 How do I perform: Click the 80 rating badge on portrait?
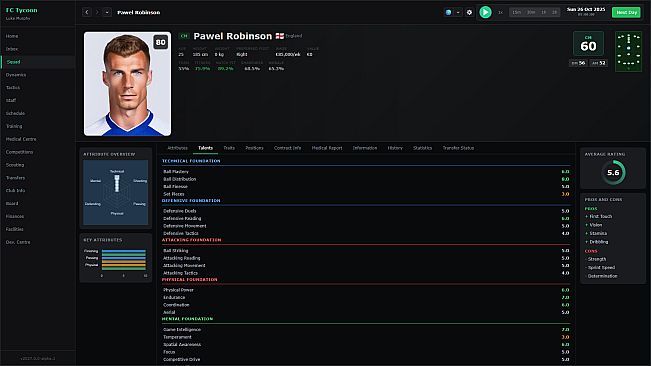pos(160,42)
